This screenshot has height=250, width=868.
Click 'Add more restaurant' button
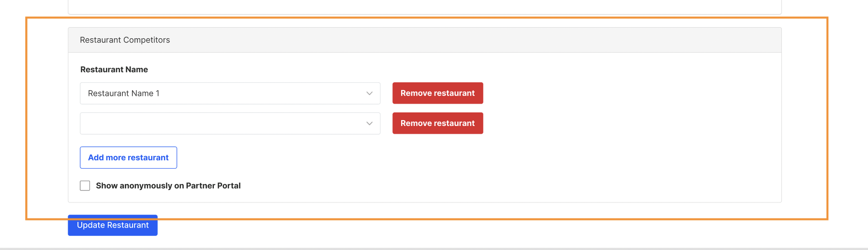click(x=128, y=157)
